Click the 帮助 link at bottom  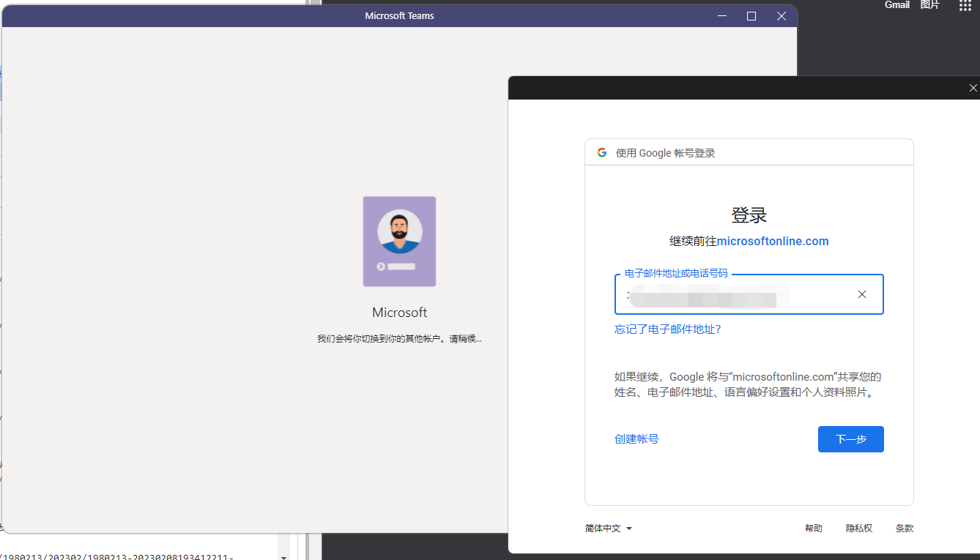click(x=814, y=528)
